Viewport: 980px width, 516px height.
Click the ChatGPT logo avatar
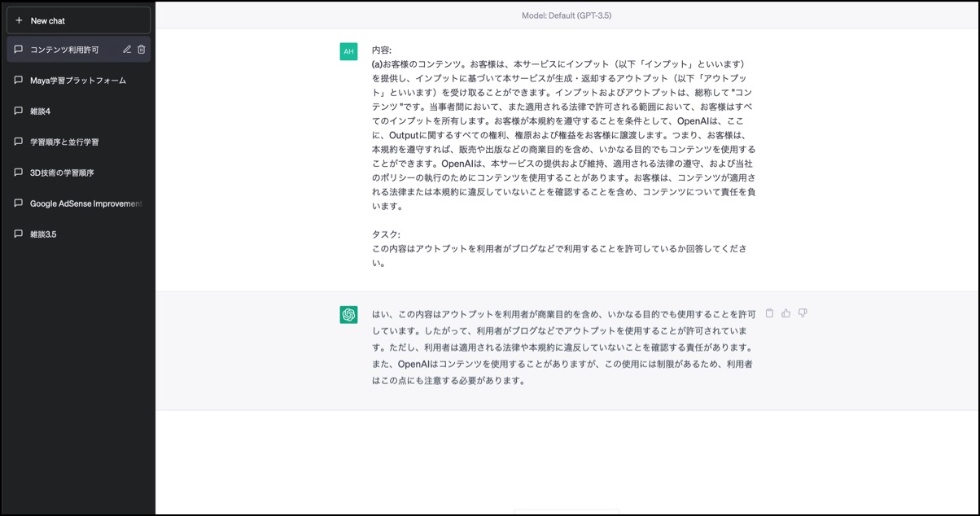click(x=348, y=314)
